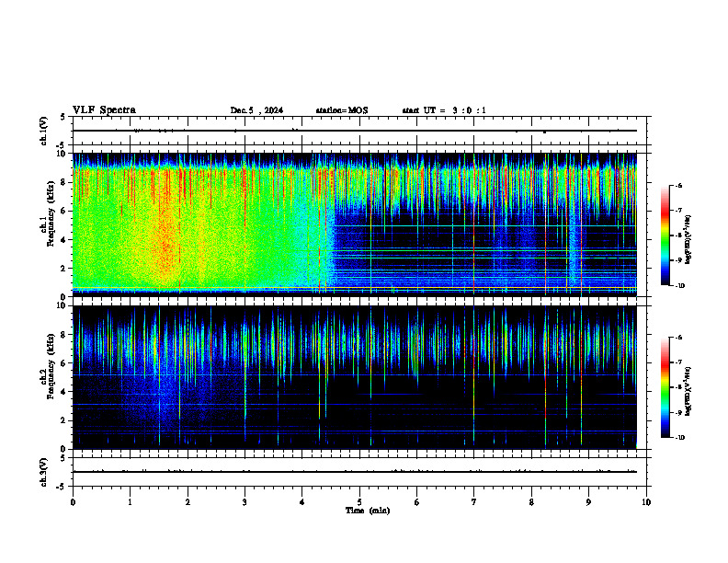Click the "-10" tick on ch.1 colorbar
The image size is (728, 563).
[679, 285]
